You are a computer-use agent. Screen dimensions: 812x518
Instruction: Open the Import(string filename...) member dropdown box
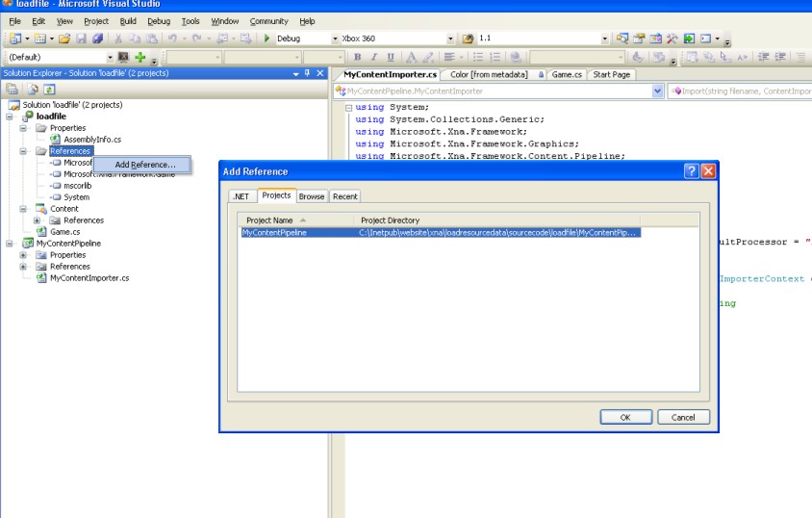pos(740,91)
